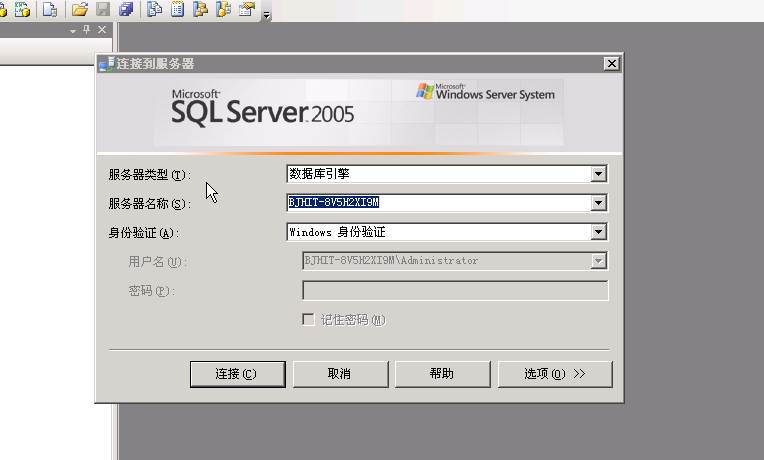Viewport: 764px width, 460px height.
Task: Toggle the remember password checkbox
Action: pyautogui.click(x=308, y=320)
